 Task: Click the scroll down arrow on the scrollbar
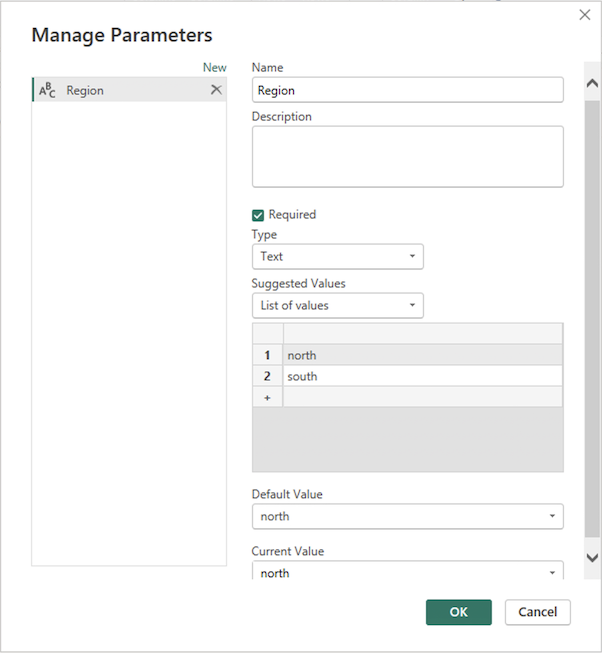(x=591, y=557)
